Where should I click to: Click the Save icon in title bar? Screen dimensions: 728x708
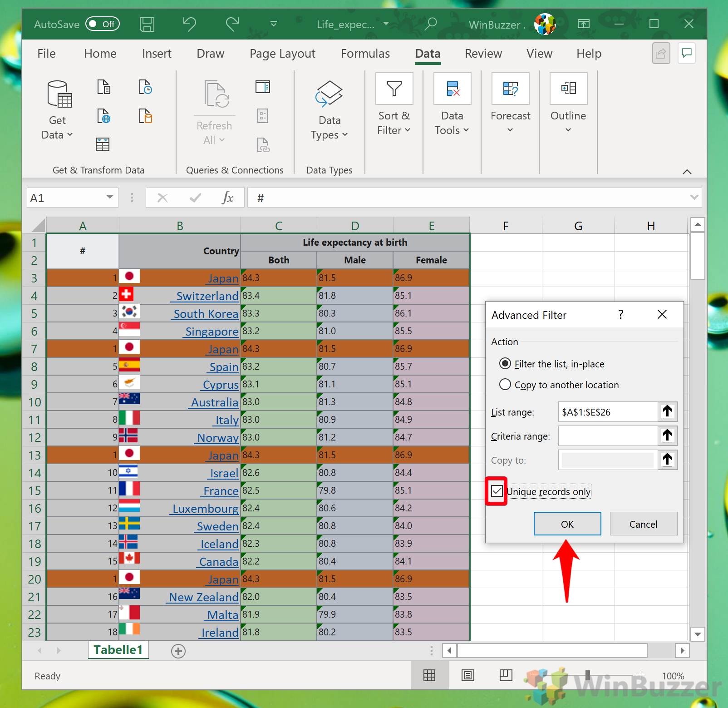tap(147, 24)
